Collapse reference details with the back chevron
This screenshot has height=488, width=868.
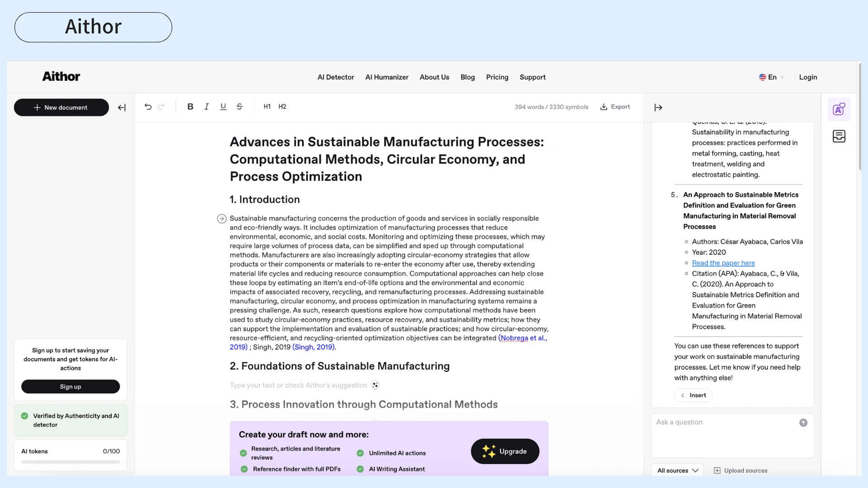tap(683, 395)
